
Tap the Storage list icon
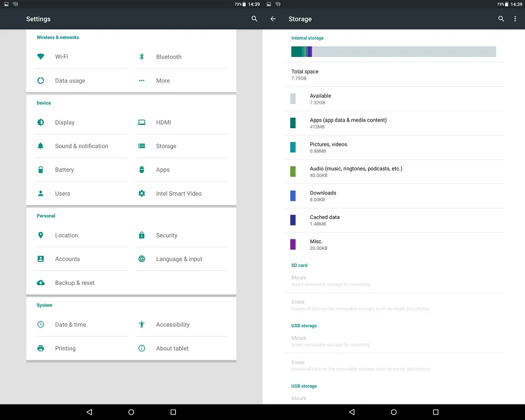click(141, 146)
